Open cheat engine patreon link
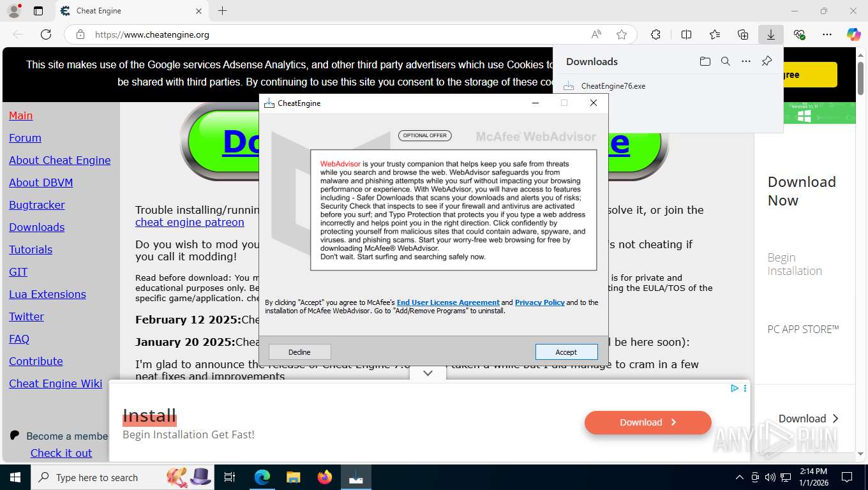Viewport: 868px width, 490px height. (x=190, y=222)
